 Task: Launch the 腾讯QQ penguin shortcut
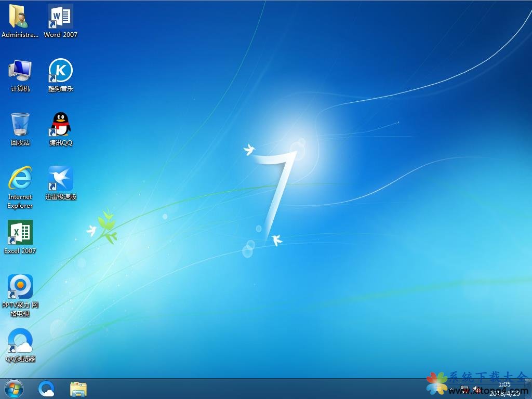pos(60,129)
